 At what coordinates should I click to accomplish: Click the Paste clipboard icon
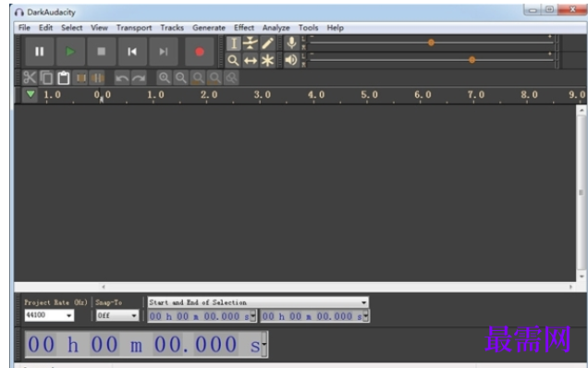tap(64, 78)
